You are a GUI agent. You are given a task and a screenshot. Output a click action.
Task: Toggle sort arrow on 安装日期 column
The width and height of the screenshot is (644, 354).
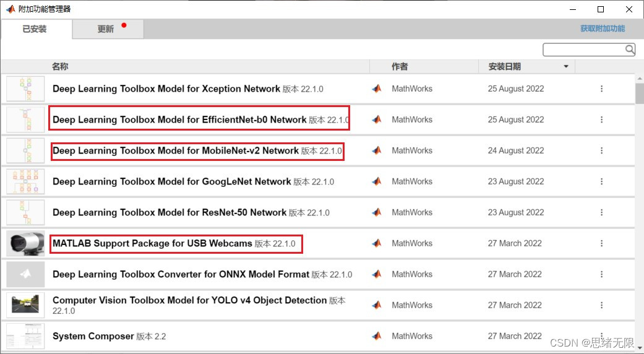click(566, 66)
